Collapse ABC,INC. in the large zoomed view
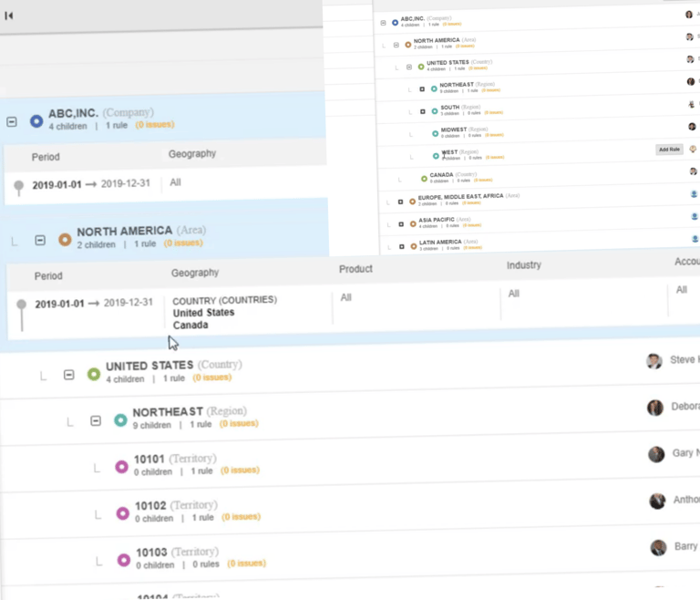The width and height of the screenshot is (700, 600). [12, 121]
